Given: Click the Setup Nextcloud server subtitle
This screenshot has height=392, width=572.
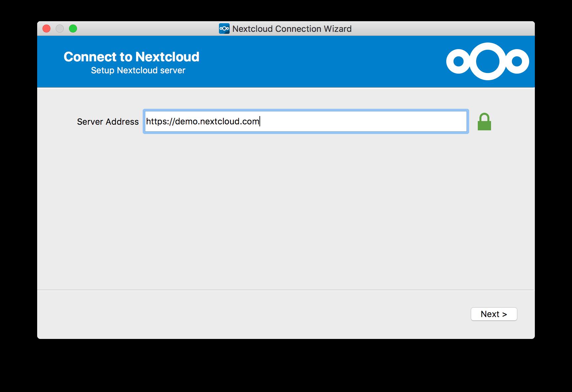Looking at the screenshot, I should pos(138,70).
